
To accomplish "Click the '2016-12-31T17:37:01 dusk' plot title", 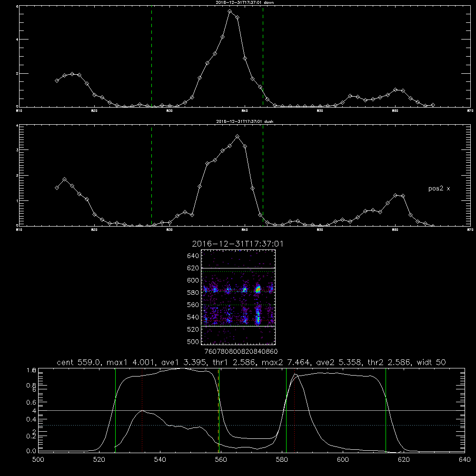I will 245,121.
